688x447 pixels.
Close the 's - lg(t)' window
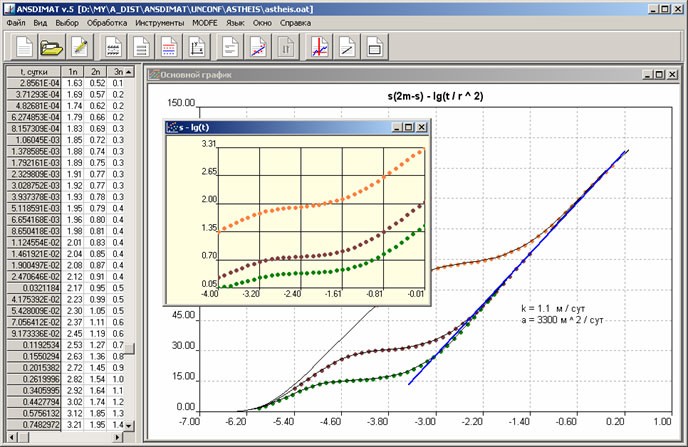point(421,127)
